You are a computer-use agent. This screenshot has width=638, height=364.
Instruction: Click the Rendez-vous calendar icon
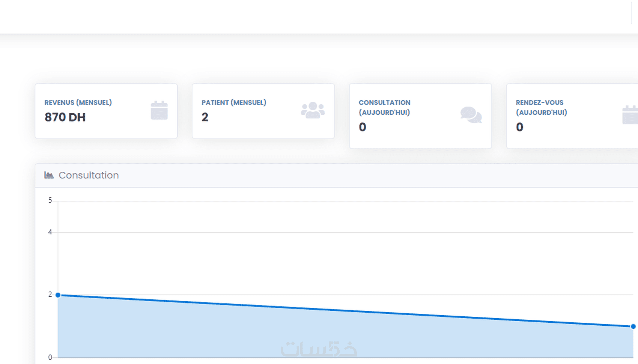click(630, 115)
